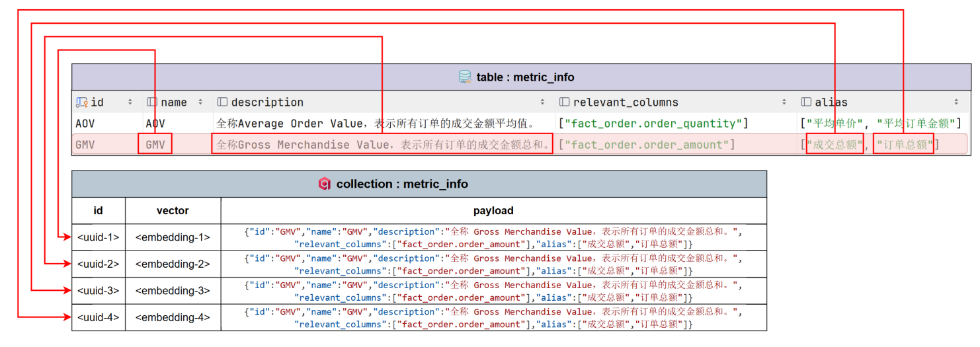
Task: Click the "fact_order.order_amount" cell in the top table
Action: coord(647,145)
